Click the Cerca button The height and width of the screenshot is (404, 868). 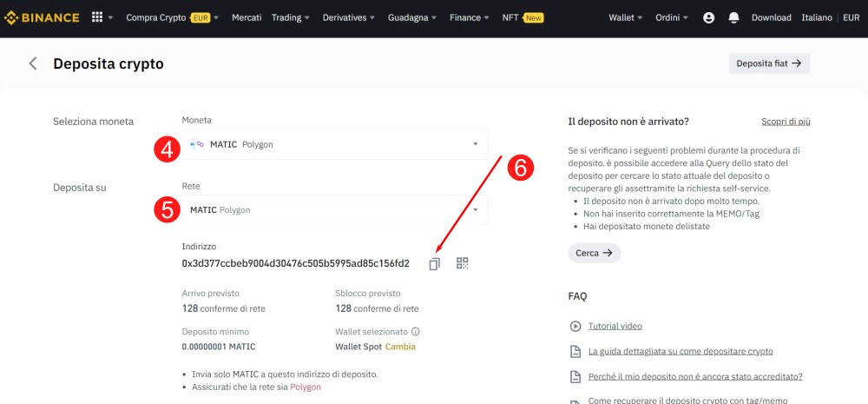click(595, 253)
